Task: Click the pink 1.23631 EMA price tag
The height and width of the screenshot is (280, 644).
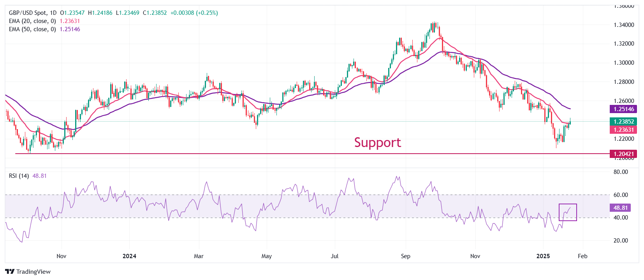Action: pyautogui.click(x=623, y=130)
